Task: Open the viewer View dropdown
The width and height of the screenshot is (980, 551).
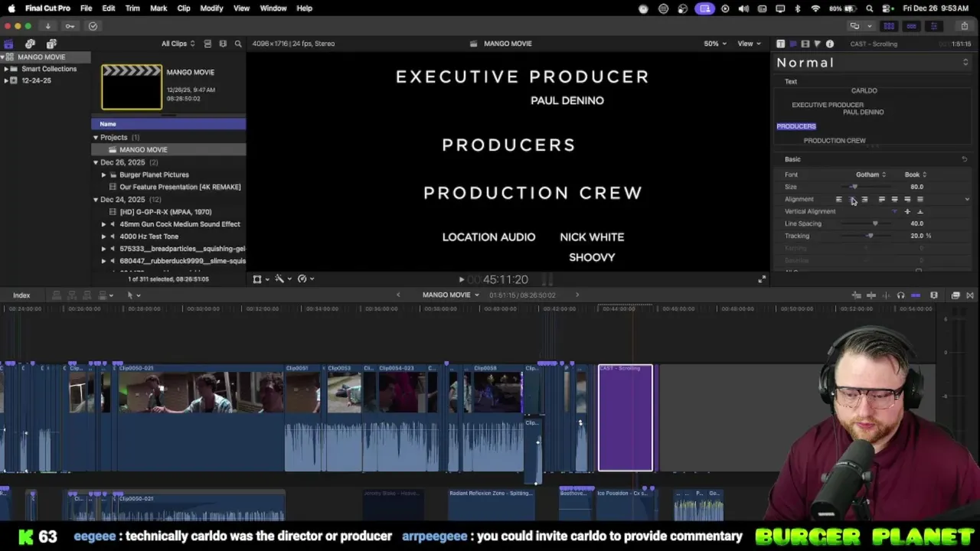Action: (x=748, y=44)
